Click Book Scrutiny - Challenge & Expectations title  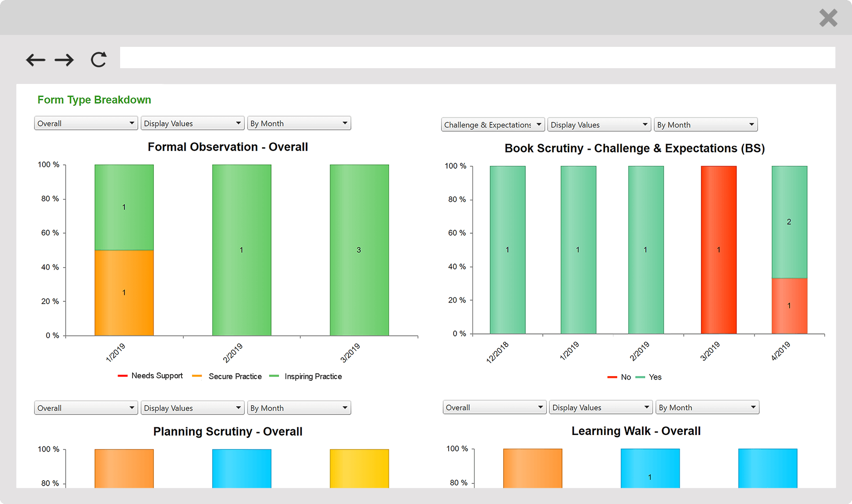pos(635,148)
